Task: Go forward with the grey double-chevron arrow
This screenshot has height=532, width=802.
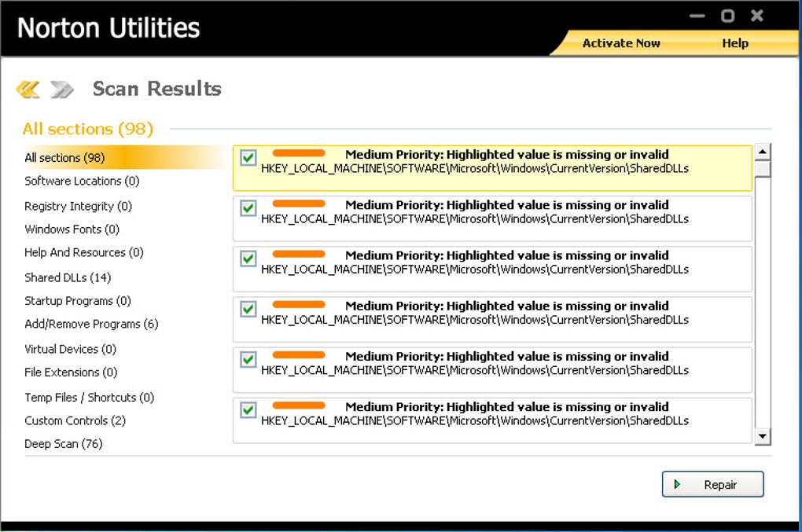Action: coord(62,89)
